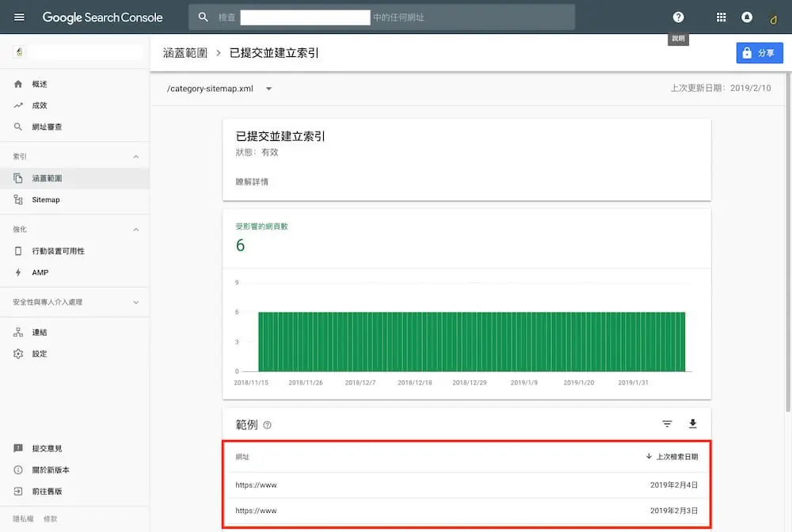Open the account avatar icon
This screenshot has width=792, height=532.
773,20
